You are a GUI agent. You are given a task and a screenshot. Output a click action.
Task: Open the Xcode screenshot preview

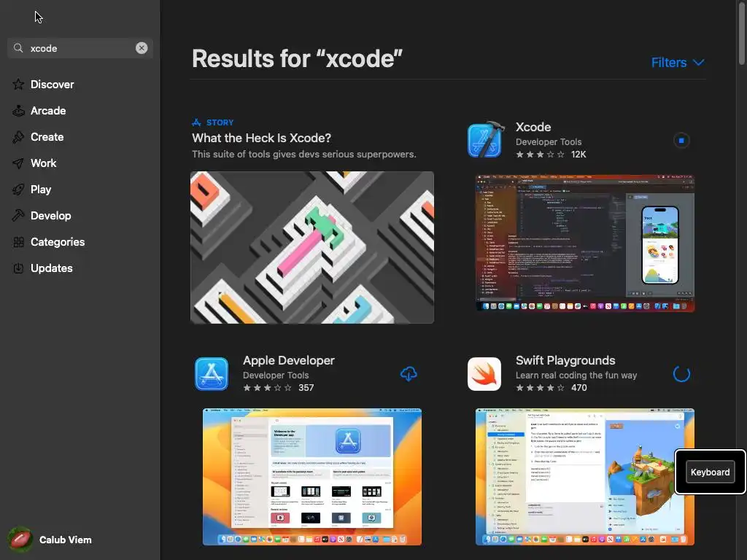click(585, 244)
